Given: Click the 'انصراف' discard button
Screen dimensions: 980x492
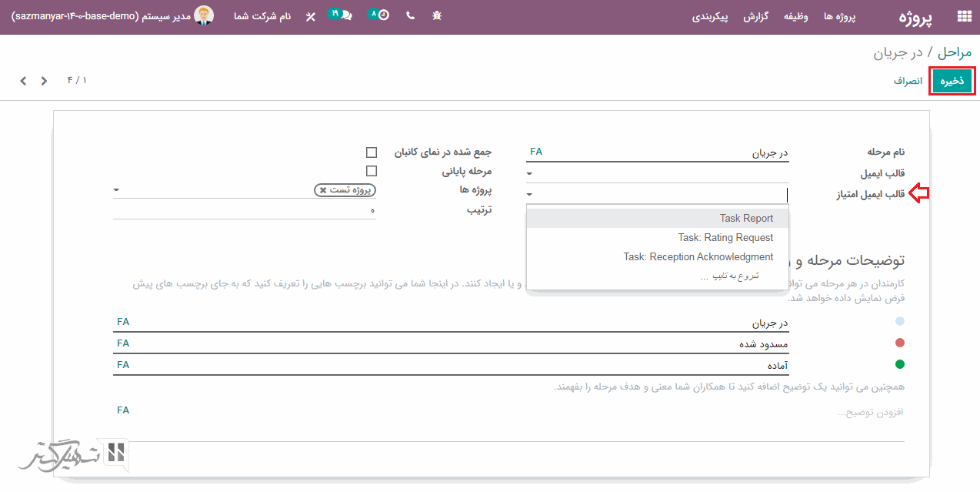Looking at the screenshot, I should pos(908,81).
